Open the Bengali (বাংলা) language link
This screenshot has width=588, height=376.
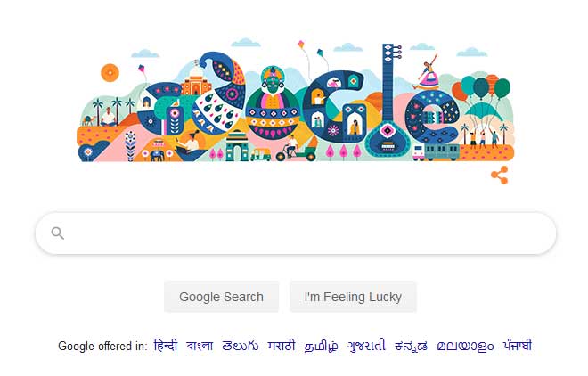click(x=200, y=346)
